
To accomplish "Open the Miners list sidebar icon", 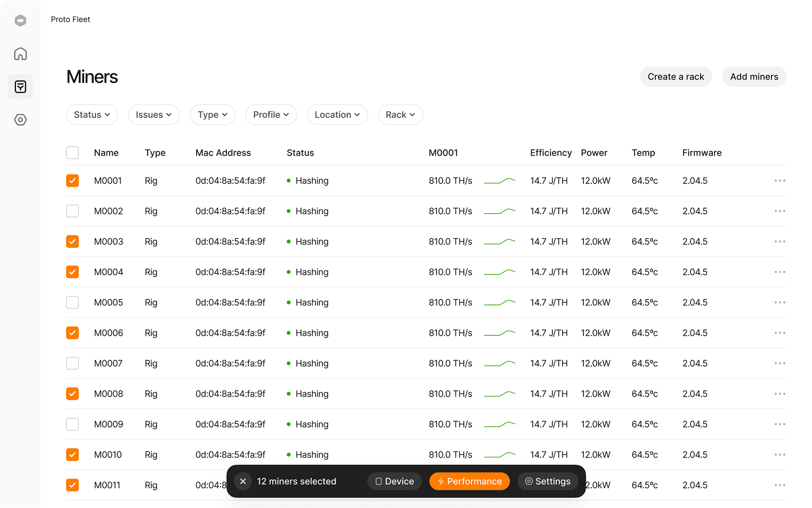I will click(x=20, y=87).
